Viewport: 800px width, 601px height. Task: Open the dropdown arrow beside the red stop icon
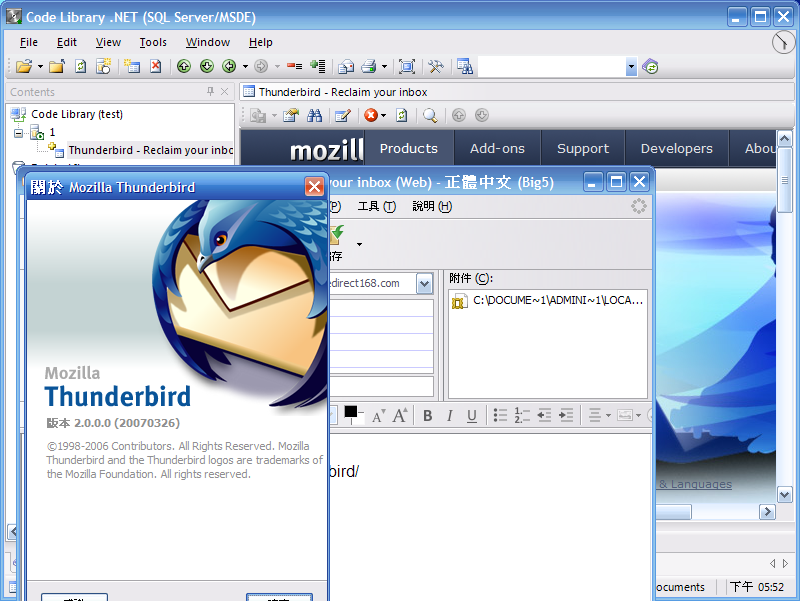384,115
